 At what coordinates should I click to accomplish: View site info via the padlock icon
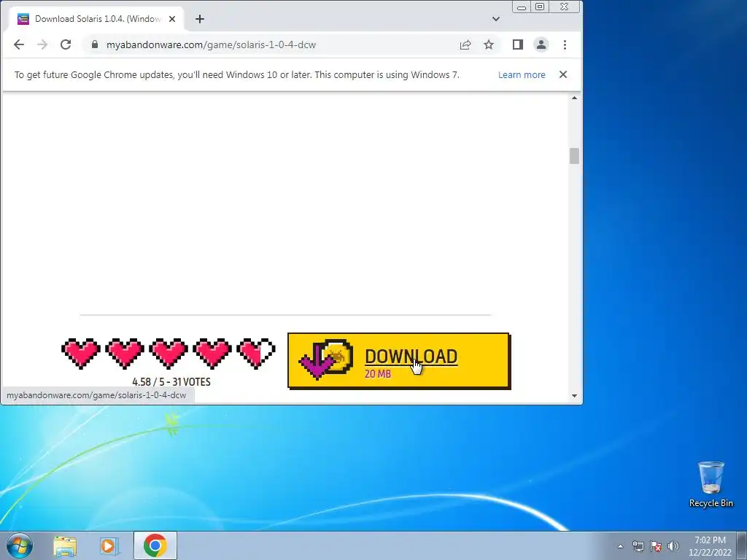click(95, 44)
